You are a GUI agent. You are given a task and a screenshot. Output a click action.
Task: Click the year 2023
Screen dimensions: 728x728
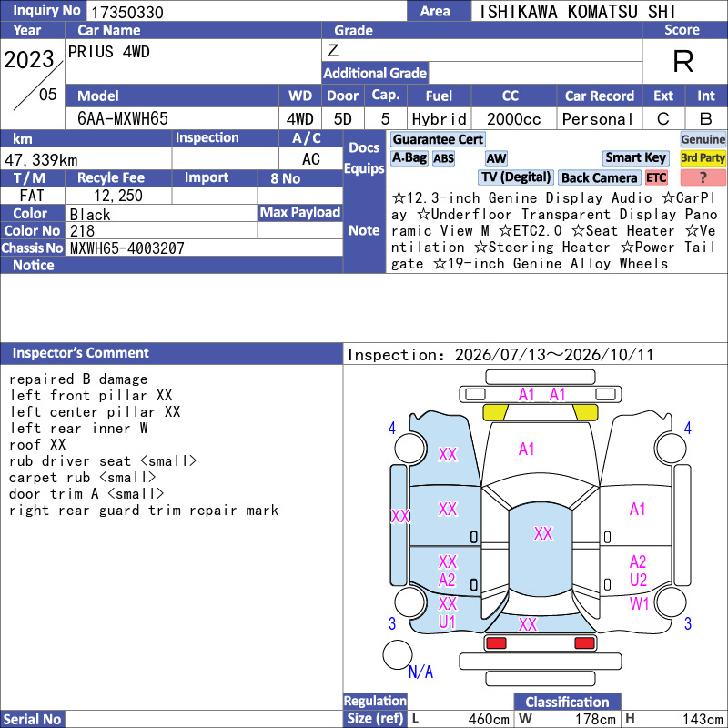(x=29, y=59)
